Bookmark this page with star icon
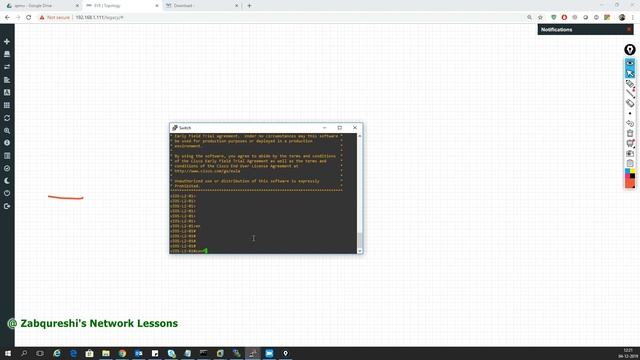 [x=540, y=18]
